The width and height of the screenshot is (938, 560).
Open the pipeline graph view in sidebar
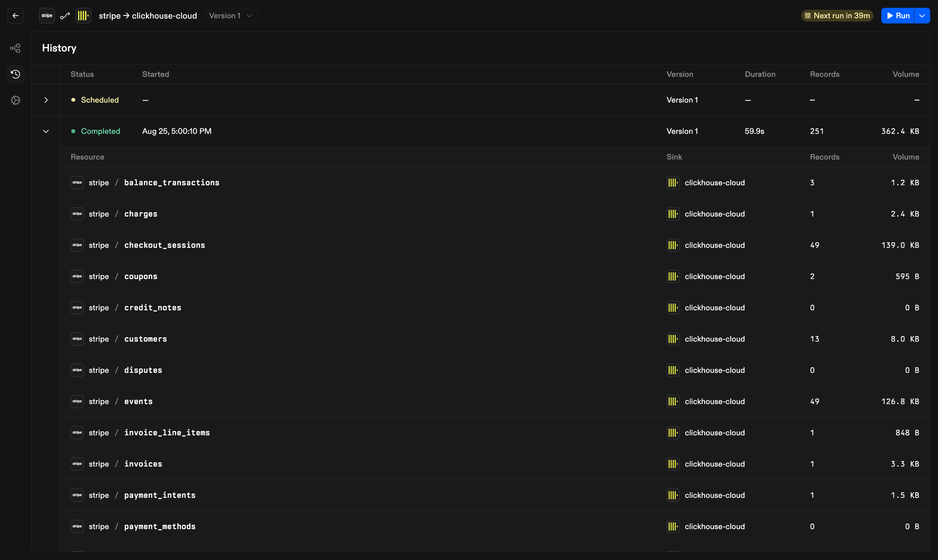[16, 48]
